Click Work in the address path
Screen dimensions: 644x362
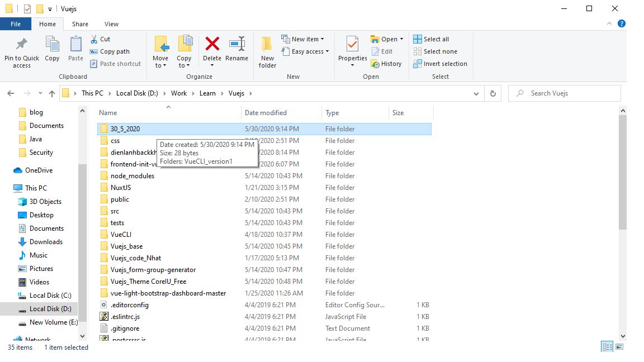pos(179,93)
